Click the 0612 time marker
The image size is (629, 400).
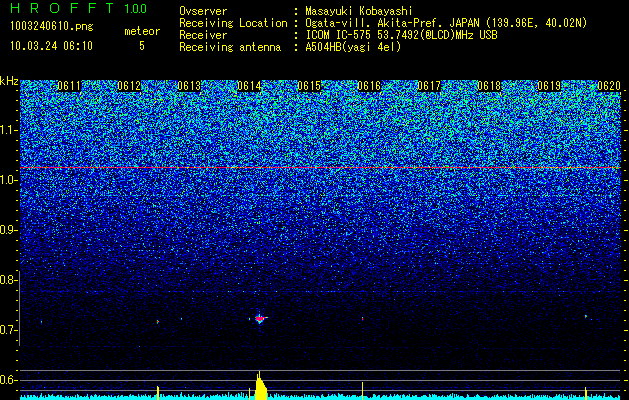[x=129, y=86]
